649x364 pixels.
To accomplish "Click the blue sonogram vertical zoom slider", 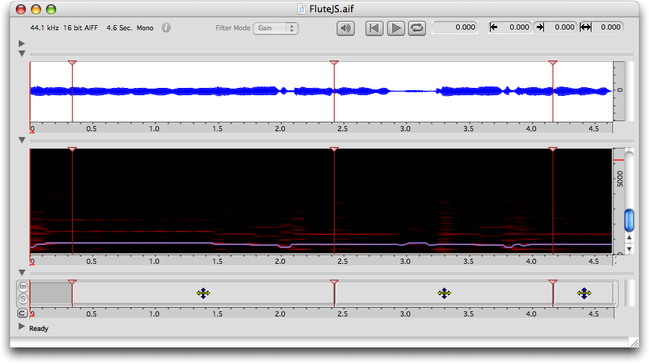I will (629, 220).
